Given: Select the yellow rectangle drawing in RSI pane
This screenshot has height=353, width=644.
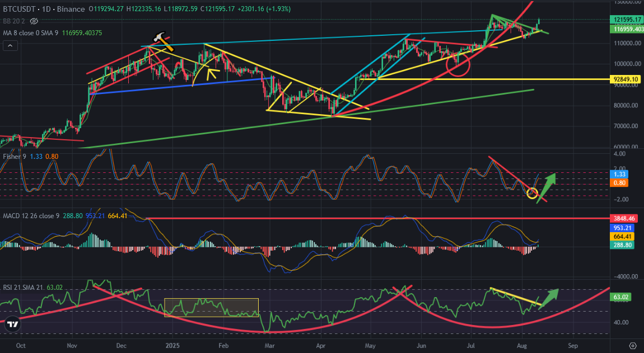Looking at the screenshot, I should 211,308.
